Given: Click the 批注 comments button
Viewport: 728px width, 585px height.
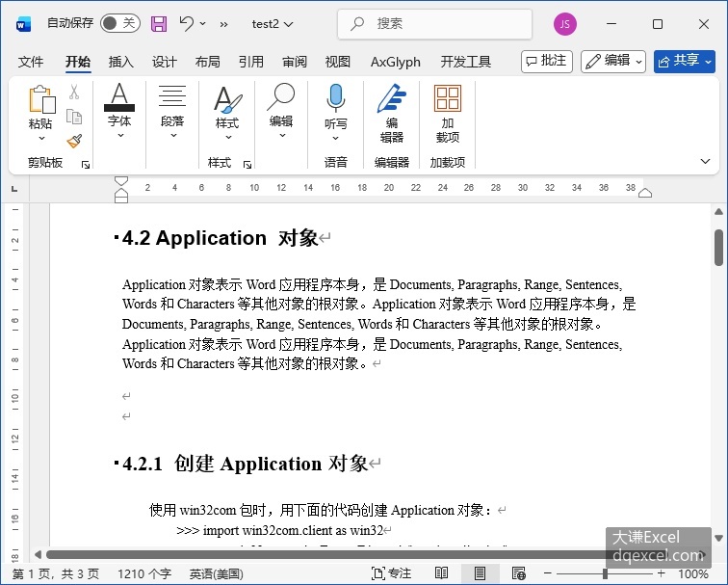Looking at the screenshot, I should pyautogui.click(x=546, y=62).
